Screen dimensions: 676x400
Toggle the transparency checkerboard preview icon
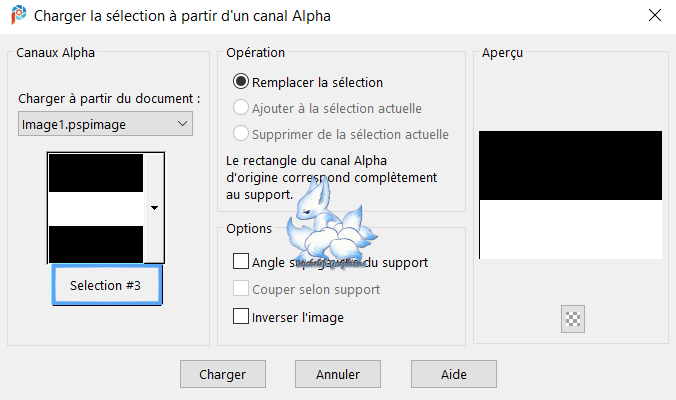pyautogui.click(x=573, y=319)
